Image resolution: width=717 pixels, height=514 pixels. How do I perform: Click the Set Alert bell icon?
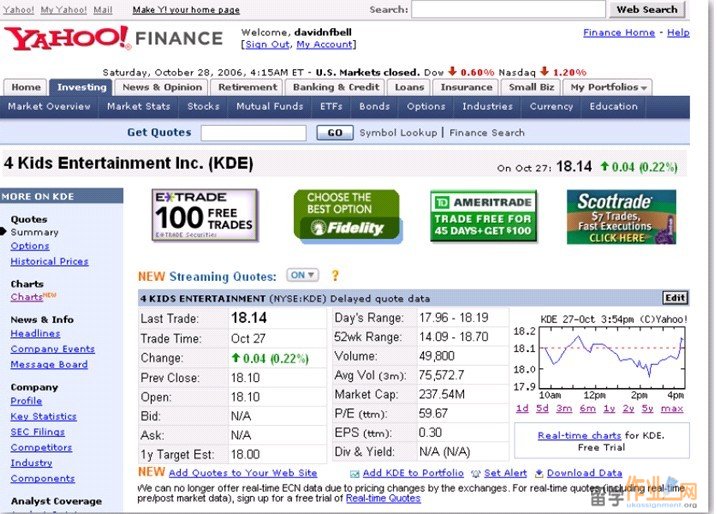pyautogui.click(x=476, y=474)
